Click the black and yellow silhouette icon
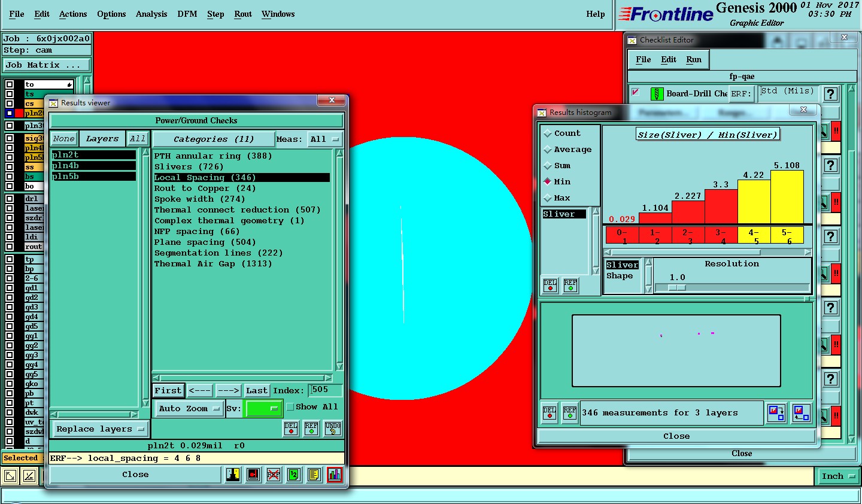 (x=233, y=475)
